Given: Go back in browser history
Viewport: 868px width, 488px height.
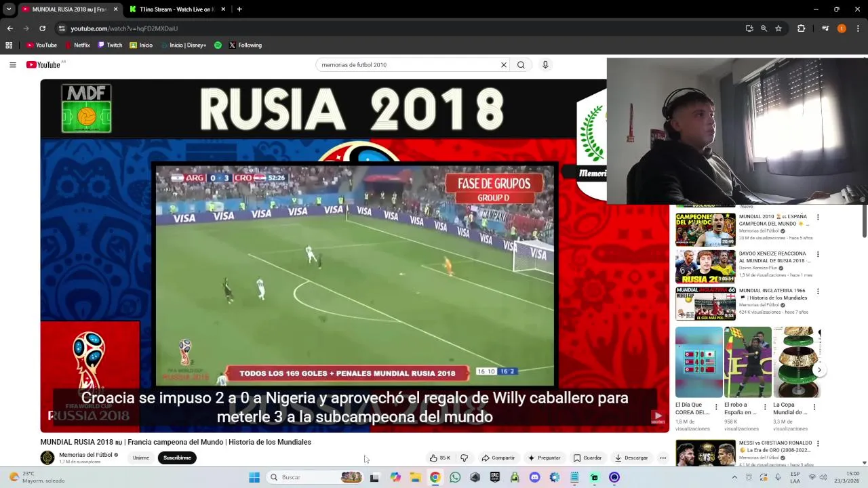Looking at the screenshot, I should click(9, 28).
